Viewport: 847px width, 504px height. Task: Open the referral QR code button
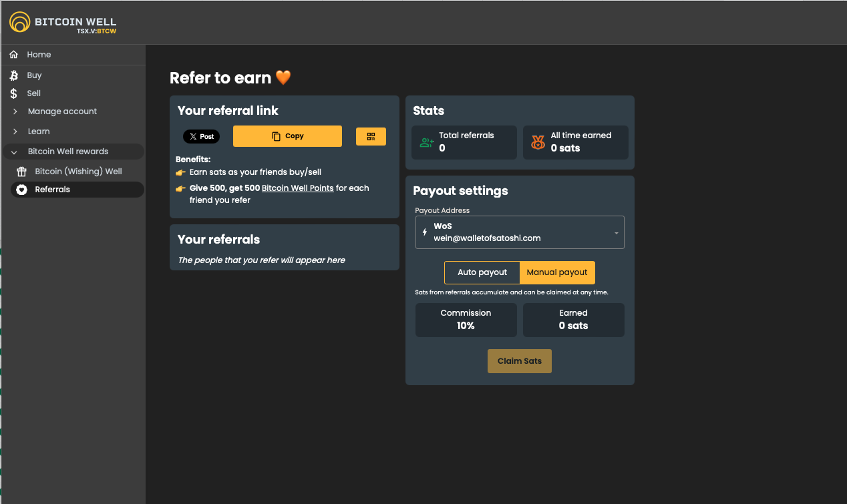click(371, 136)
